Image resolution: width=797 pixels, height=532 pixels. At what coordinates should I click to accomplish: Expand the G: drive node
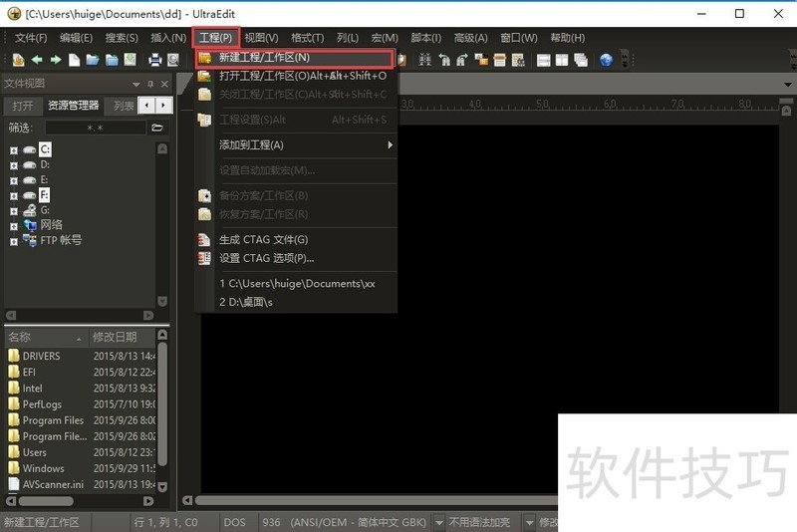pyautogui.click(x=14, y=211)
